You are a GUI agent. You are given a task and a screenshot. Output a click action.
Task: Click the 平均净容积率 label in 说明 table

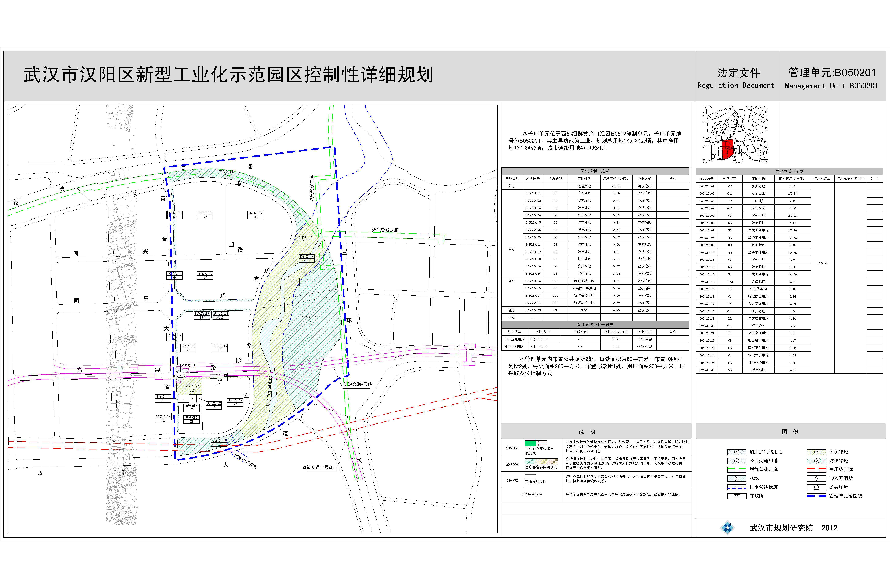(531, 494)
